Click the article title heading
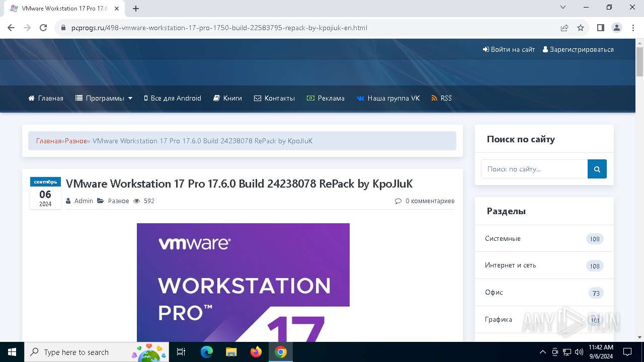This screenshot has width=644, height=362. (239, 184)
